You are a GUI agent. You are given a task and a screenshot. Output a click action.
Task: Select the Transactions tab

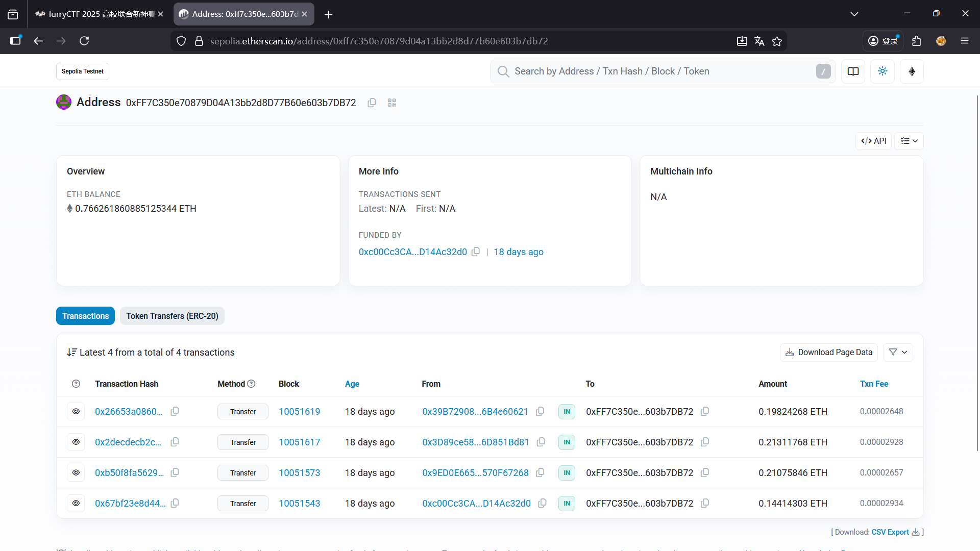(85, 316)
